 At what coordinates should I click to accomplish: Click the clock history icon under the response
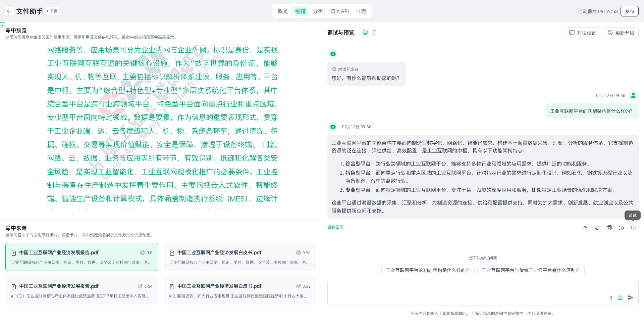tap(621, 228)
